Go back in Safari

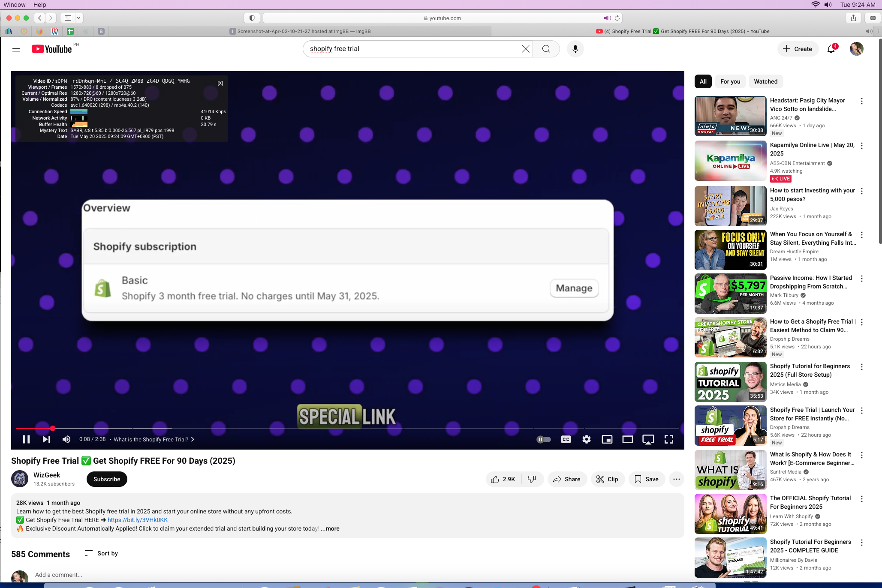39,18
